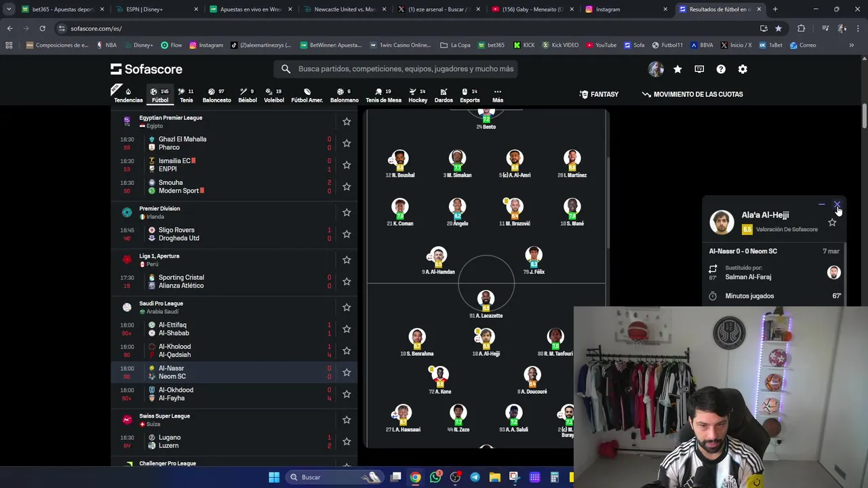
Task: Open the Al-Okhdood vs Al-Fayha match
Action: pos(234,394)
